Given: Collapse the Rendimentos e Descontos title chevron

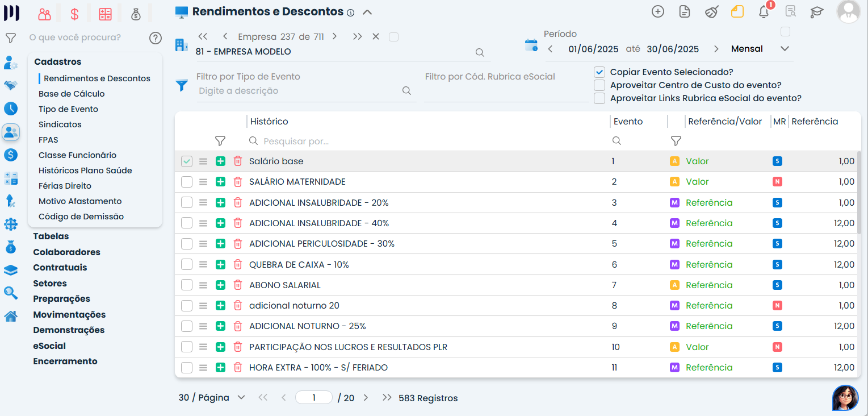Looking at the screenshot, I should click(367, 12).
